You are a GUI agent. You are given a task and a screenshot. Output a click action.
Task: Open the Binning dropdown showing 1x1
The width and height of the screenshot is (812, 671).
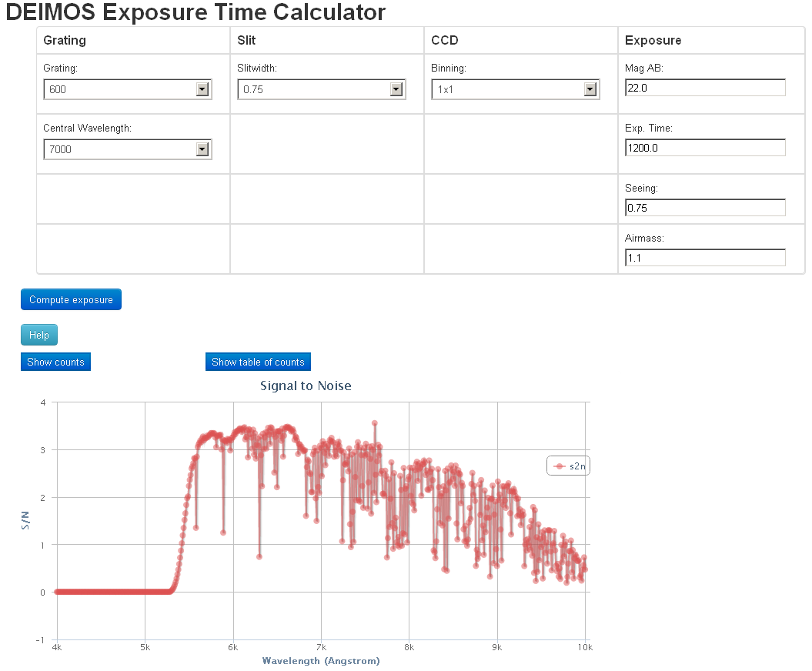coord(515,89)
